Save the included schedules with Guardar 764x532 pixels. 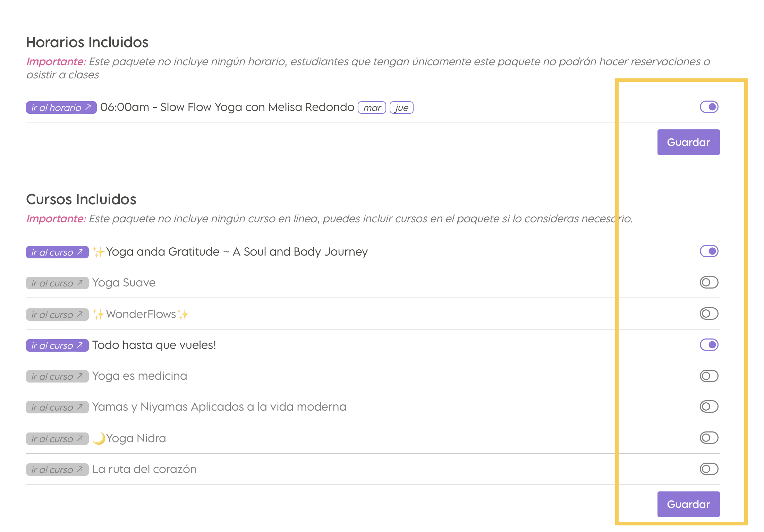688,142
